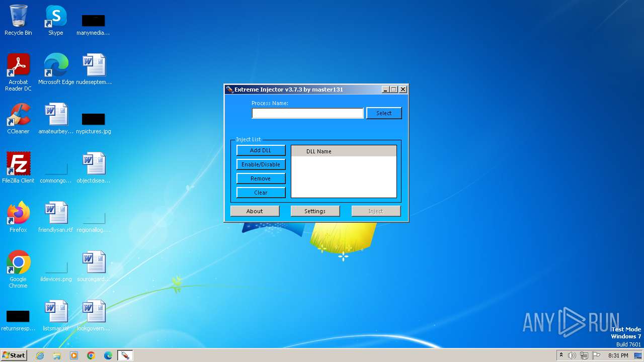Click the Clear button in Inject List
The height and width of the screenshot is (362, 644).
click(261, 193)
